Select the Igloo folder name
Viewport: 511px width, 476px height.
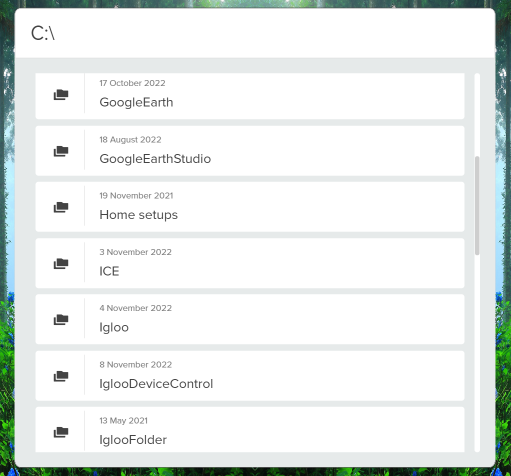point(114,327)
